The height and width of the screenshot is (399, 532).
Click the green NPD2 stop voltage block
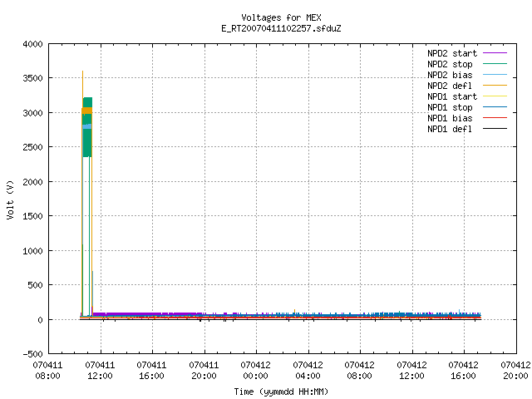coord(87,142)
